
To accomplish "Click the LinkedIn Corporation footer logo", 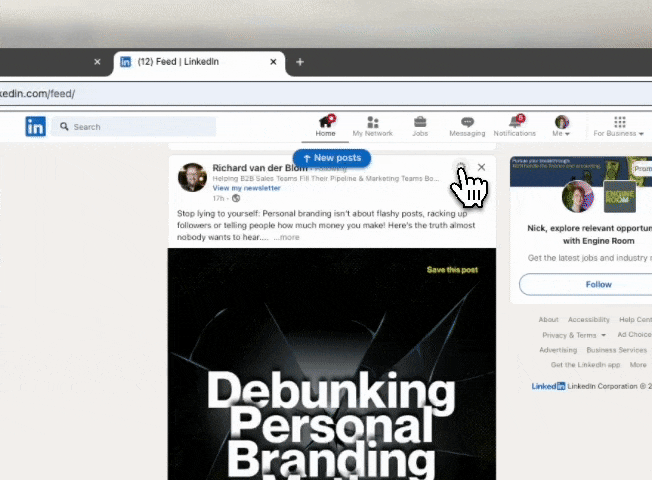I will (x=548, y=386).
